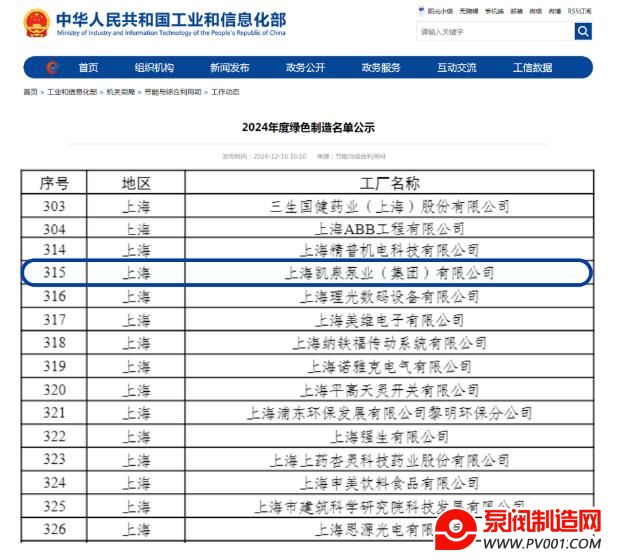Viewport: 618px width, 560px height.
Task: Open the 微信 top link
Action: point(535,11)
